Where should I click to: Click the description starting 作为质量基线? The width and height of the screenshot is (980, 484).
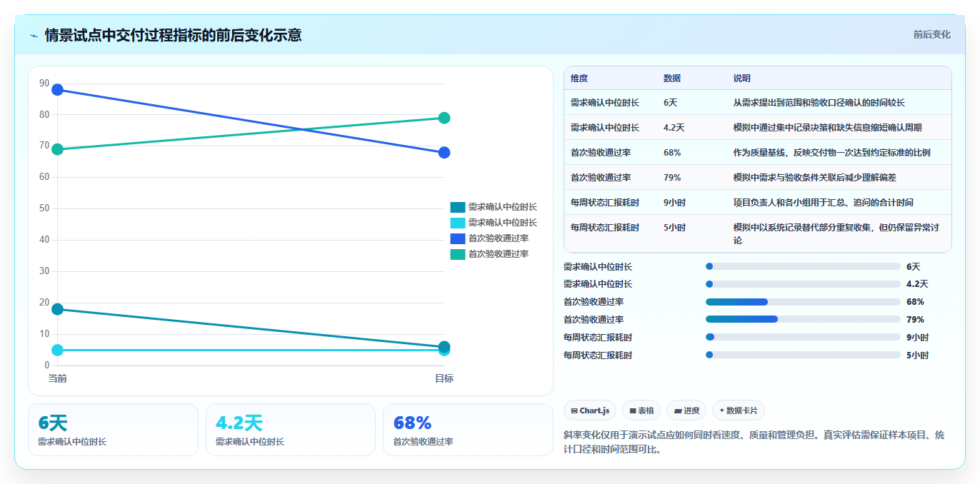click(x=831, y=153)
